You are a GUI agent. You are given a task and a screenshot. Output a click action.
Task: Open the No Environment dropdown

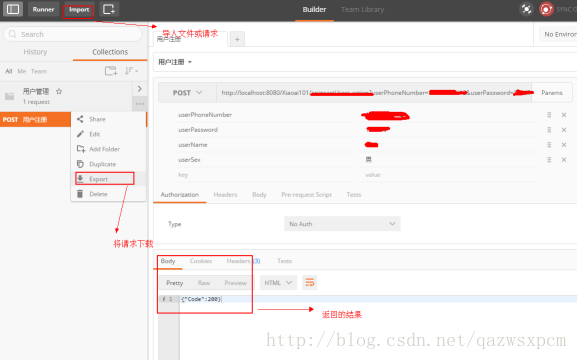pos(558,34)
